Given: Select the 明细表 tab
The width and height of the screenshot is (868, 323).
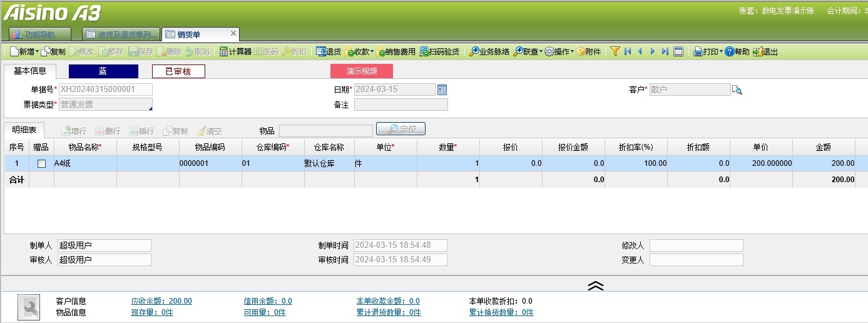Looking at the screenshot, I should tap(24, 130).
